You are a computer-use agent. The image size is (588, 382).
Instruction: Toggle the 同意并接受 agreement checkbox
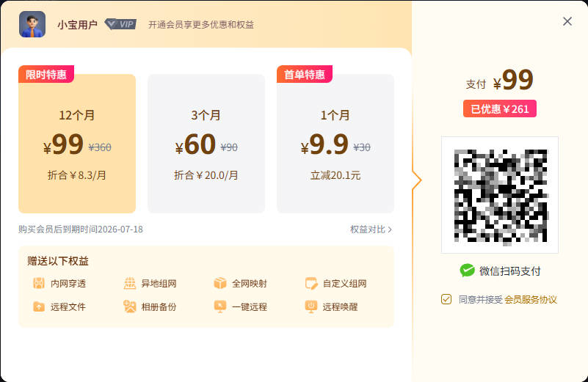[x=446, y=299]
